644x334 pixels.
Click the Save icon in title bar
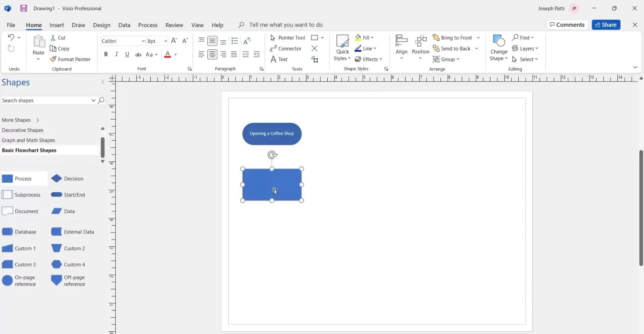click(24, 8)
